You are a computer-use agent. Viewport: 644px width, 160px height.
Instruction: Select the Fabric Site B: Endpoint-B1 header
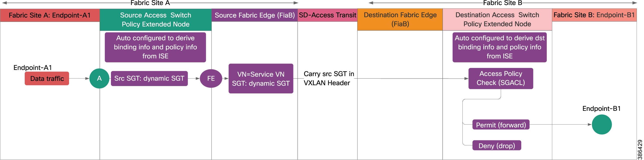click(594, 15)
